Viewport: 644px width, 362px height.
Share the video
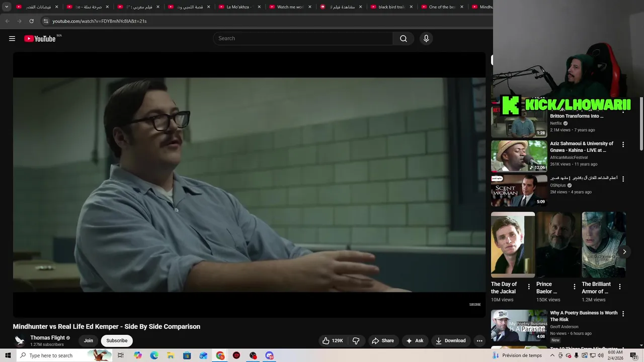click(x=383, y=341)
